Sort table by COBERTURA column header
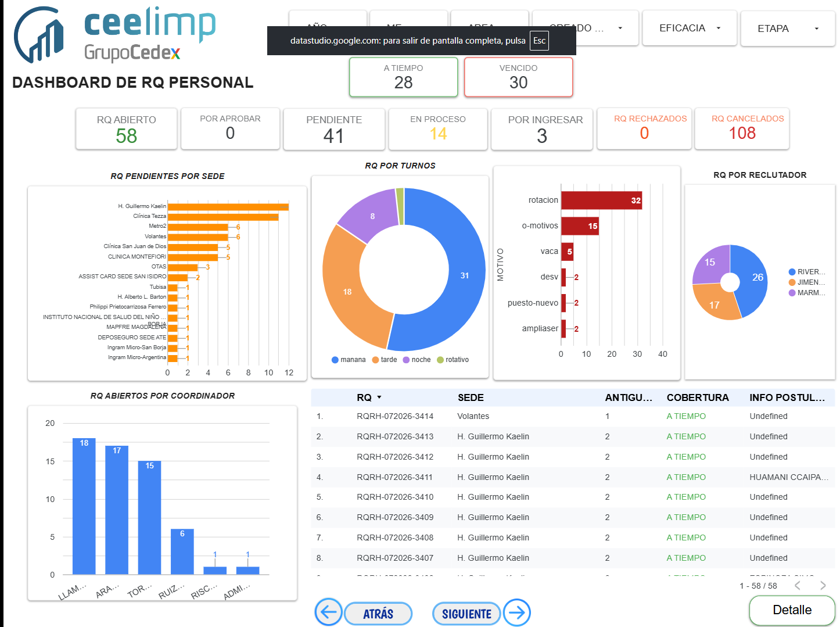This screenshot has width=840, height=627. [698, 397]
